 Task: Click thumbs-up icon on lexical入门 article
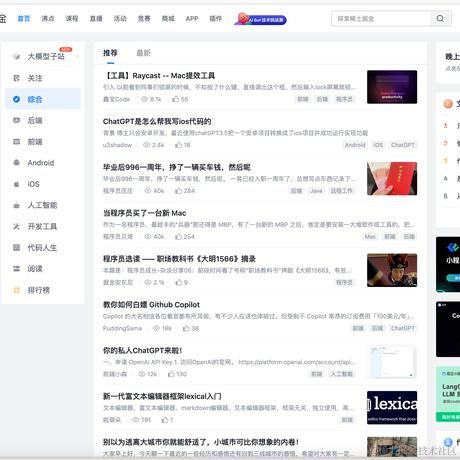[165, 420]
